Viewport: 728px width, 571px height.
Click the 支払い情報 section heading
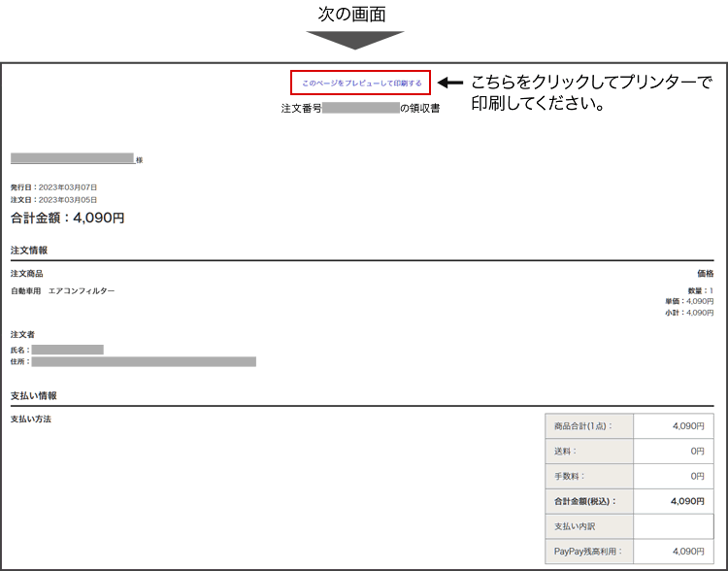pos(33,396)
